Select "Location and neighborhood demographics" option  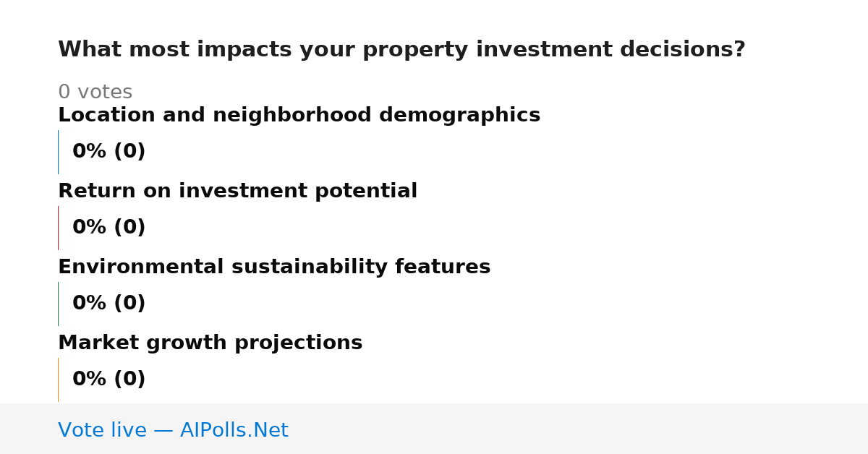click(x=299, y=116)
